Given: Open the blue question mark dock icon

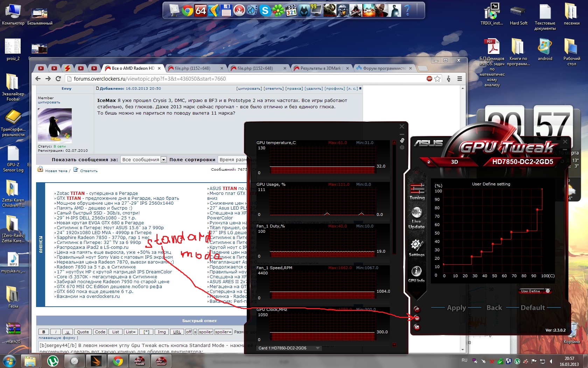Looking at the screenshot, I should pos(407,11).
